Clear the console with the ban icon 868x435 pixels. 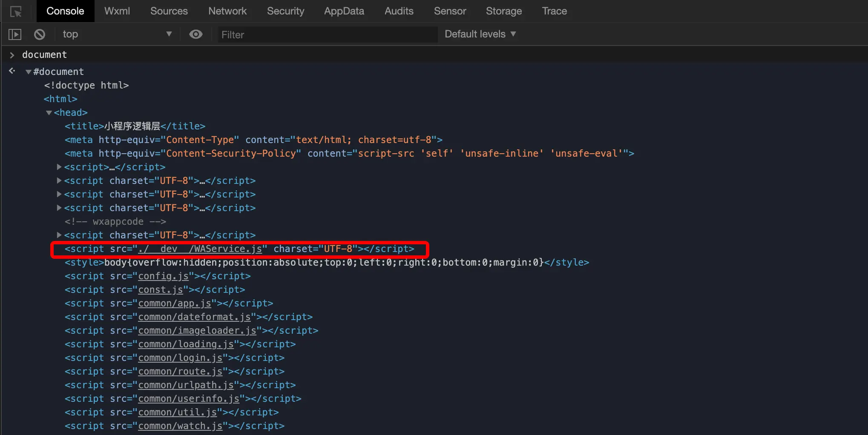pyautogui.click(x=40, y=34)
